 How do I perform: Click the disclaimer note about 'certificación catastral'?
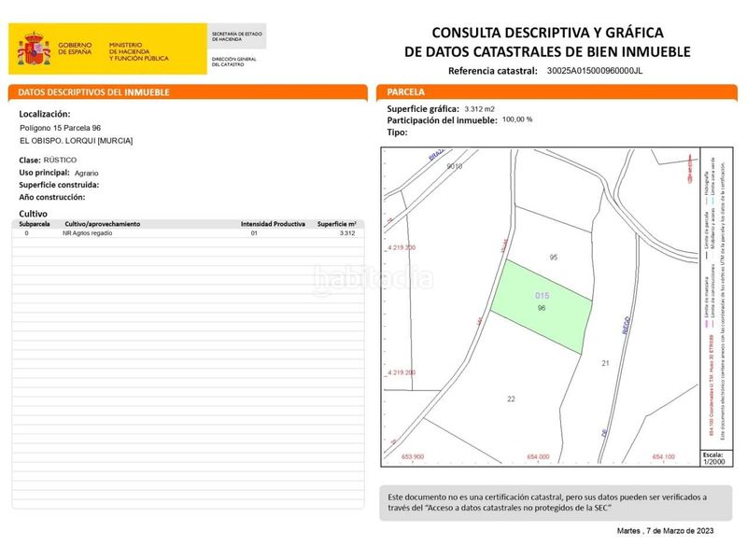coord(556,502)
